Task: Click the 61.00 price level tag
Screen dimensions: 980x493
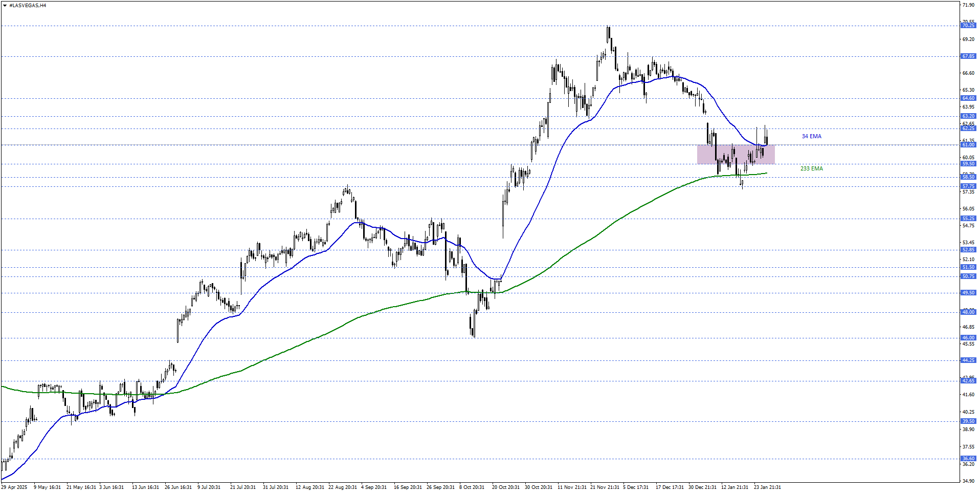Action: pyautogui.click(x=968, y=145)
